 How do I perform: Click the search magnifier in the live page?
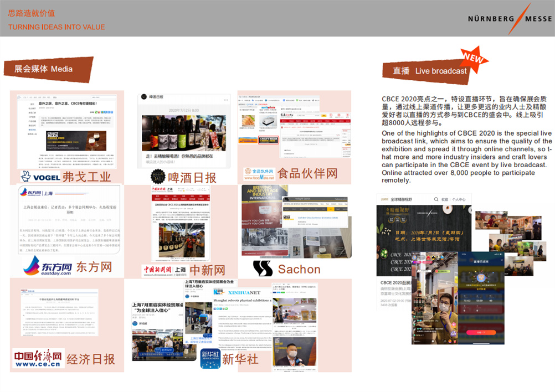point(436,199)
